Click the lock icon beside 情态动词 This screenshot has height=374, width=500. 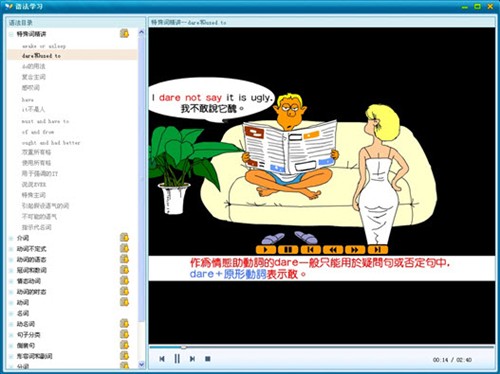click(x=124, y=280)
